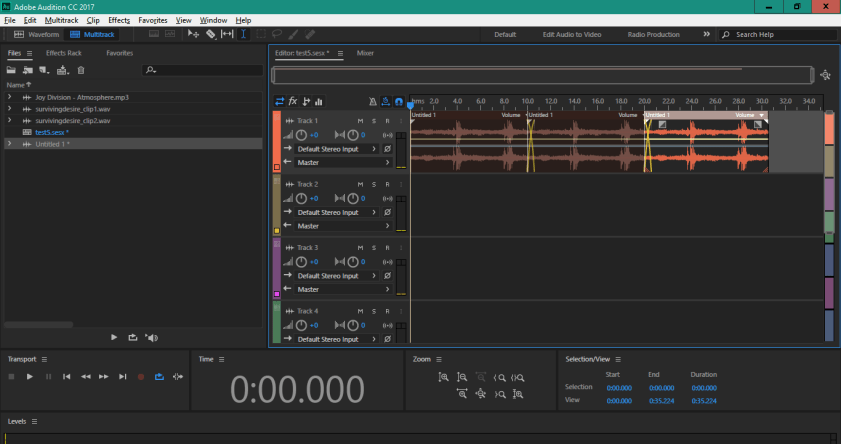Click the Time Selection tool

click(244, 34)
